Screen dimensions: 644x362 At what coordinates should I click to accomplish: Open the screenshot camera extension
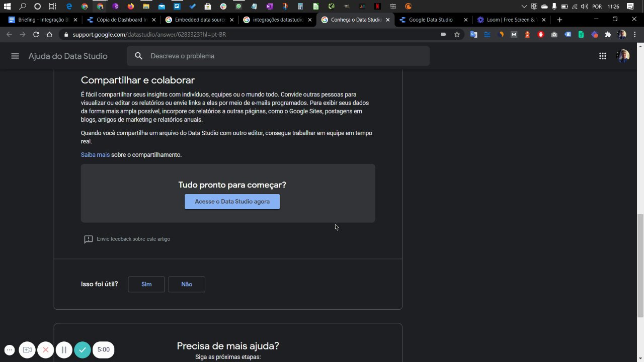(x=554, y=35)
